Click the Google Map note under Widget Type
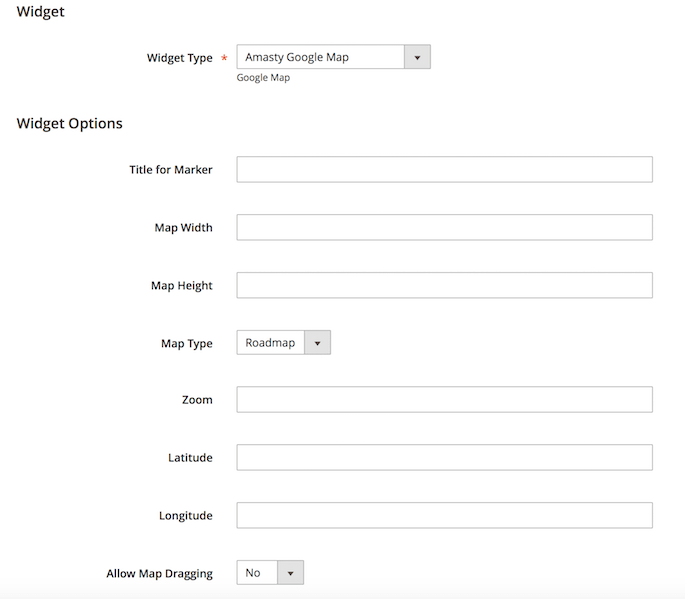The height and width of the screenshot is (599, 685). coord(263,78)
